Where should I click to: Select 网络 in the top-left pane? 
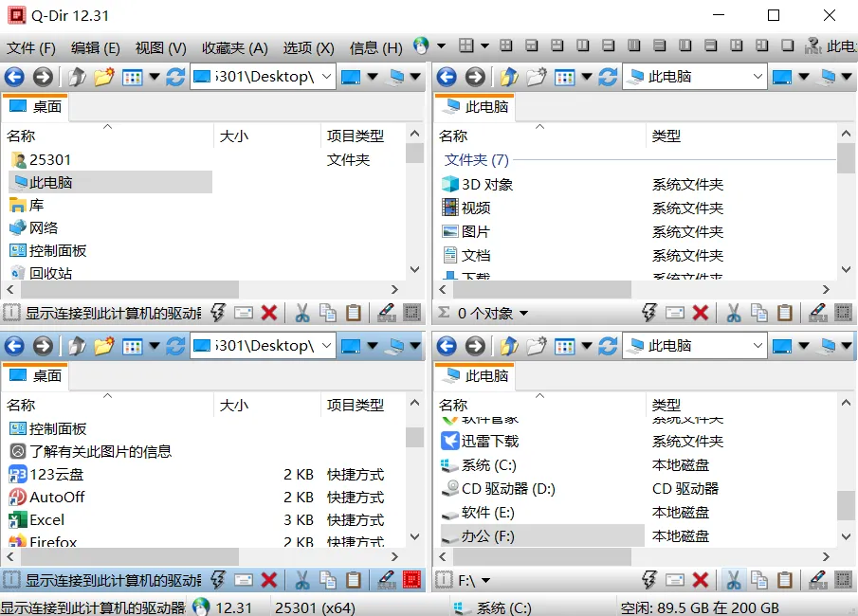coord(34,227)
